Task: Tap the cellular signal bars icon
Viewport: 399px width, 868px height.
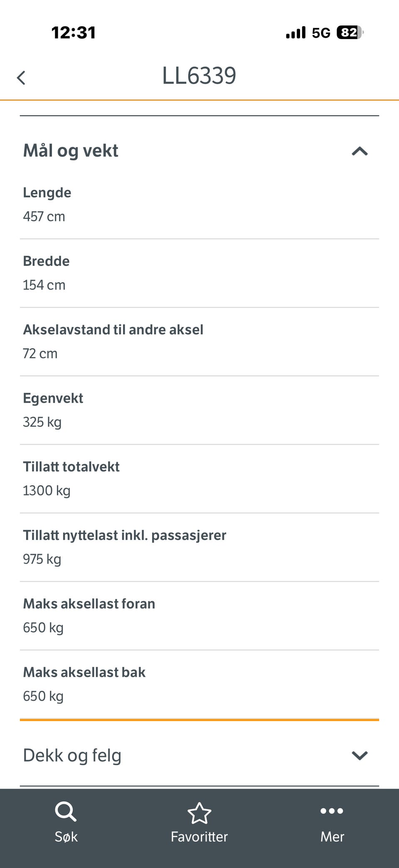Action: click(x=296, y=32)
